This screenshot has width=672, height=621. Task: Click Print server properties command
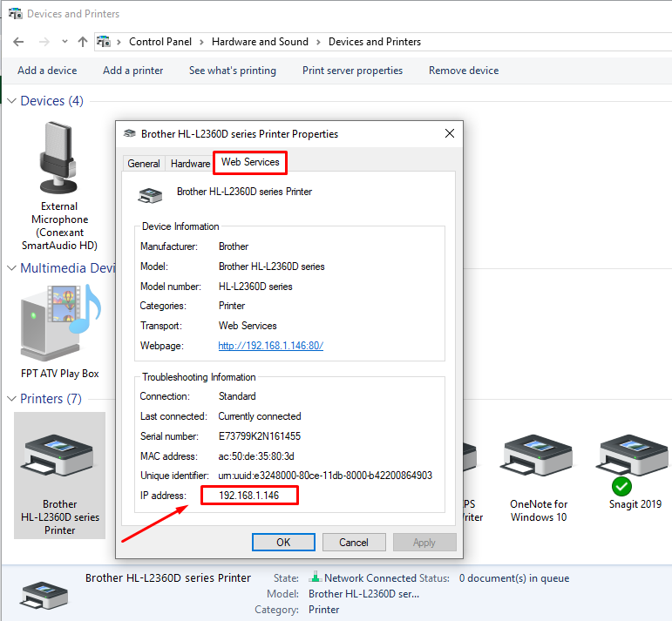[352, 71]
